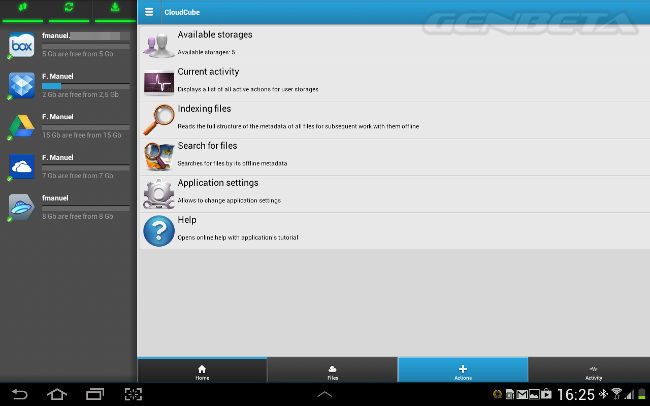Open the fmanuel spaceship-icon storage account

click(68, 208)
